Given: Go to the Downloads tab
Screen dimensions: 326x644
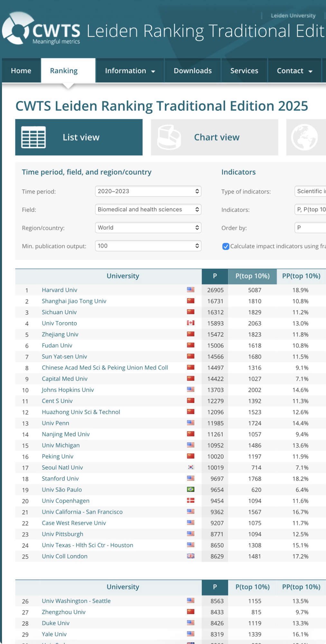Looking at the screenshot, I should coord(192,71).
